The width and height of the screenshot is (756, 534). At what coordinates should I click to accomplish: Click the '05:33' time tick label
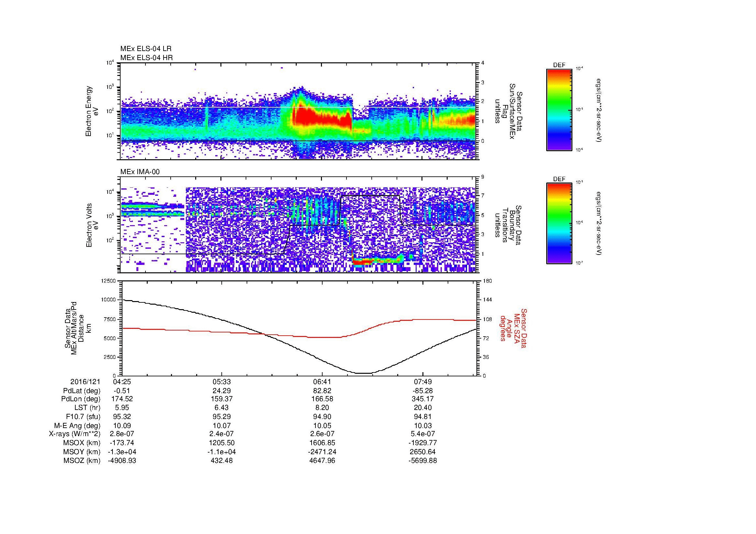[x=222, y=382]
